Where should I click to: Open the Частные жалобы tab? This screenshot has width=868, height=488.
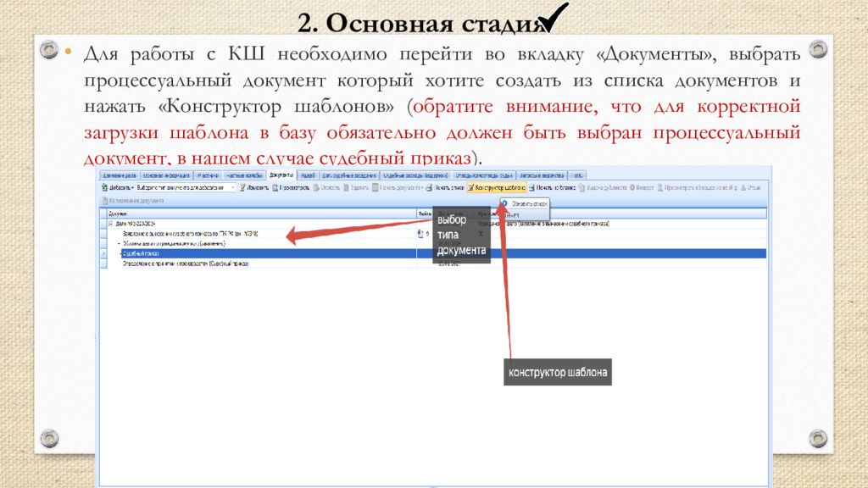[x=244, y=175]
